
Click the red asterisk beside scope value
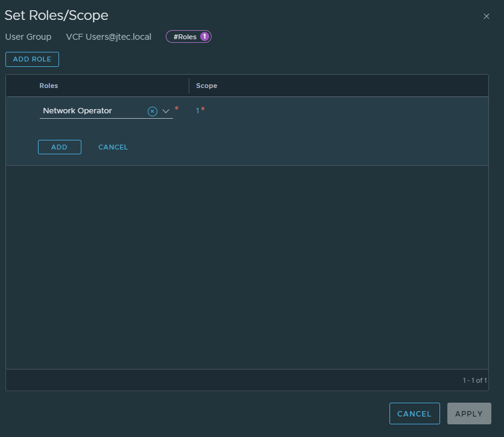click(x=203, y=109)
